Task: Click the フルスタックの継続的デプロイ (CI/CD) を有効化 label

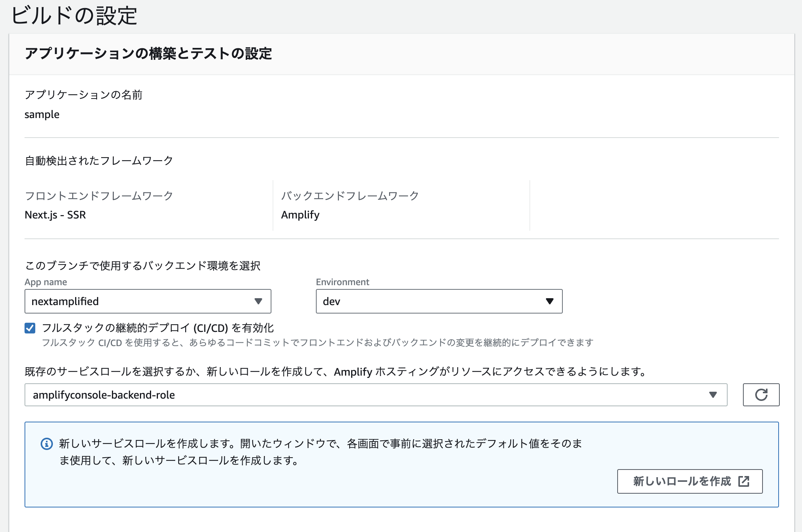Action: point(158,328)
